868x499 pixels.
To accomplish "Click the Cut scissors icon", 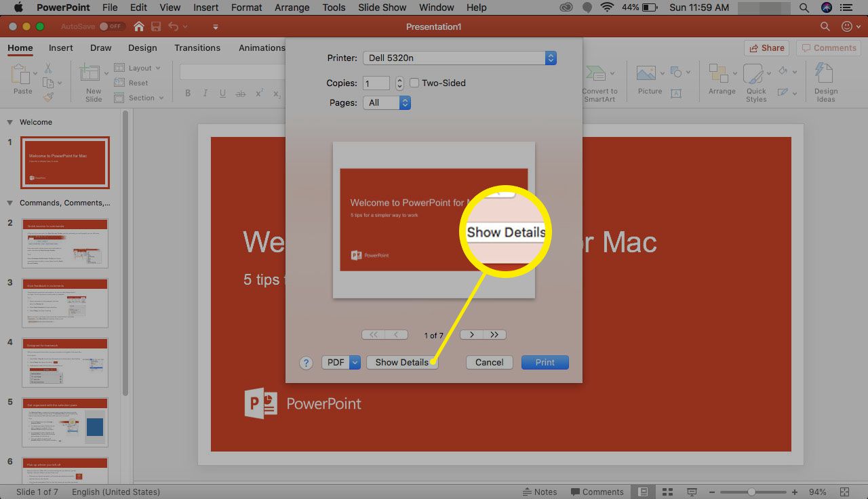I will point(48,68).
